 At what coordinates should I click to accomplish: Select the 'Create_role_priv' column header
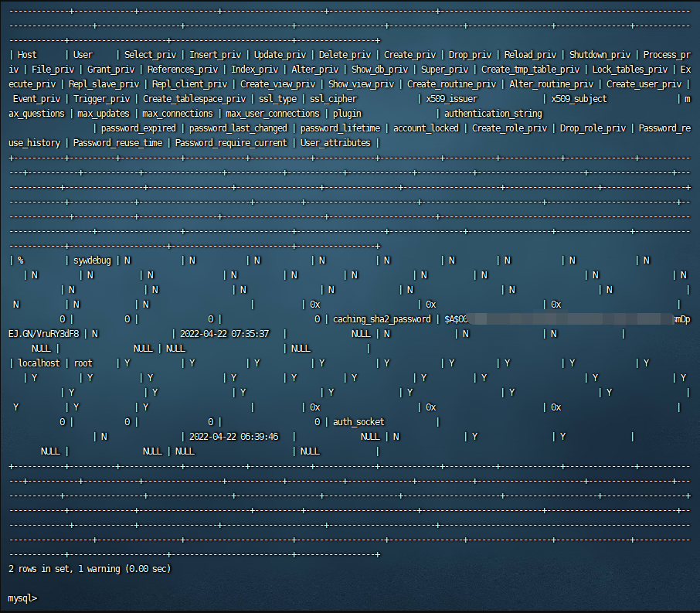[509, 128]
